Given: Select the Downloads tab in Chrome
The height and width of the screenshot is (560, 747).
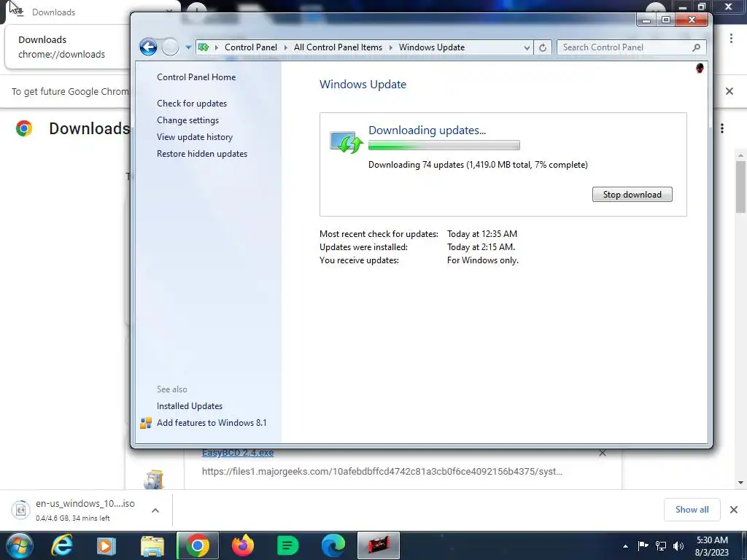Looking at the screenshot, I should [90, 12].
